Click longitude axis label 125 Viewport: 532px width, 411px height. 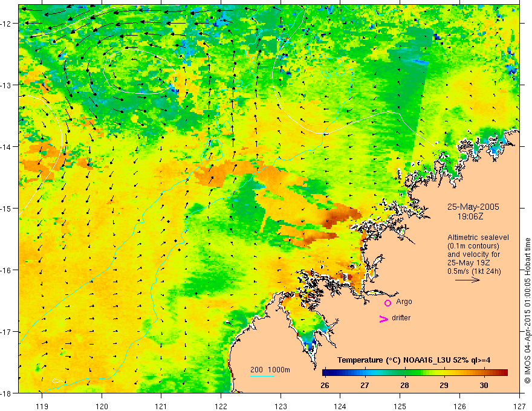point(400,406)
